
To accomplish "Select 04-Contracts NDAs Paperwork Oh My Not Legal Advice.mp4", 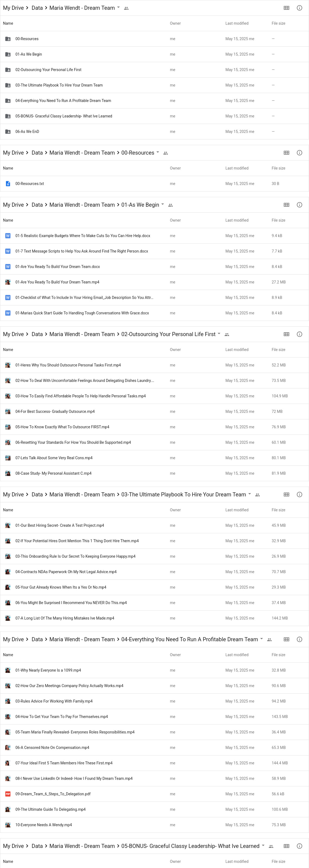I will pyautogui.click(x=154, y=572).
